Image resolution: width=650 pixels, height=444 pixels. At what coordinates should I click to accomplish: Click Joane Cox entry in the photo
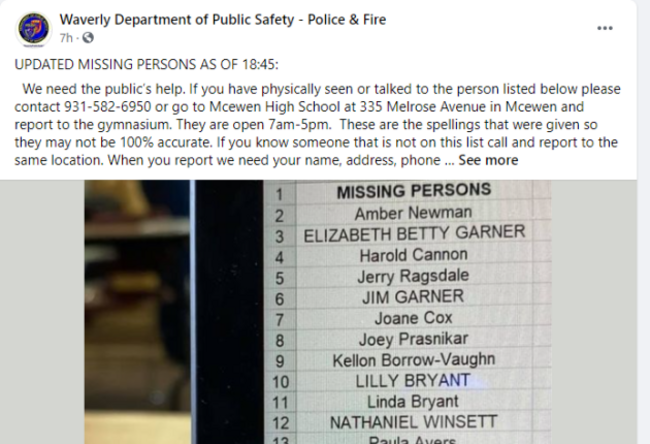[x=413, y=318]
